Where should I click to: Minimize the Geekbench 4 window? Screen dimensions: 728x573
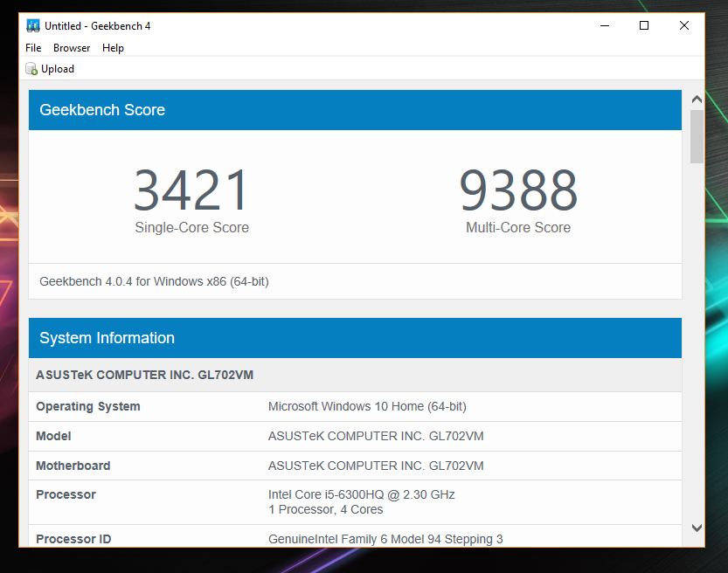click(x=605, y=25)
